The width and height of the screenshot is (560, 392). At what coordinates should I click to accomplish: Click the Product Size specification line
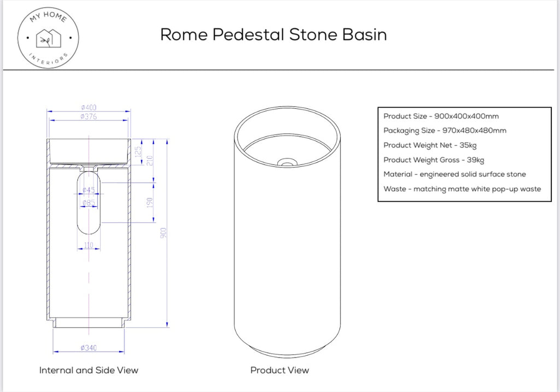tap(441, 116)
